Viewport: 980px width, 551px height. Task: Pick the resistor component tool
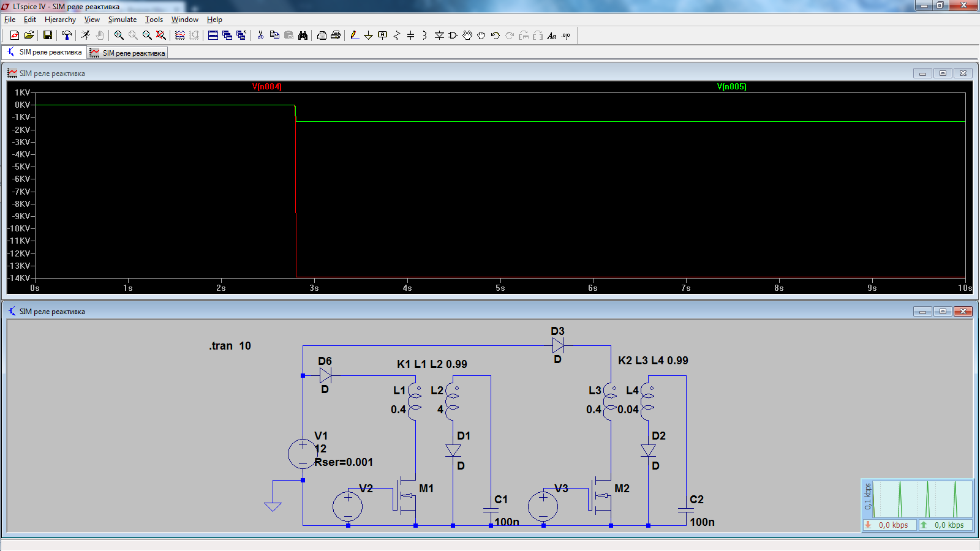click(x=397, y=36)
